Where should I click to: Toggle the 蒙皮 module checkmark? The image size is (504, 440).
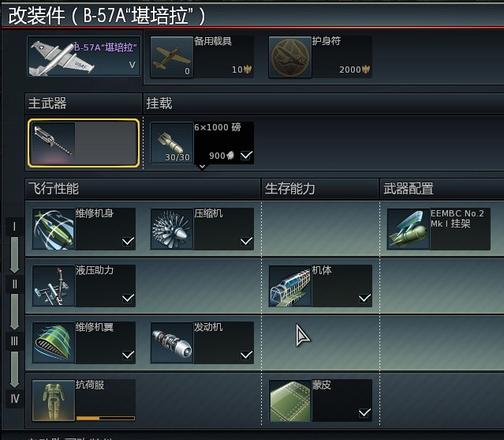[365, 413]
